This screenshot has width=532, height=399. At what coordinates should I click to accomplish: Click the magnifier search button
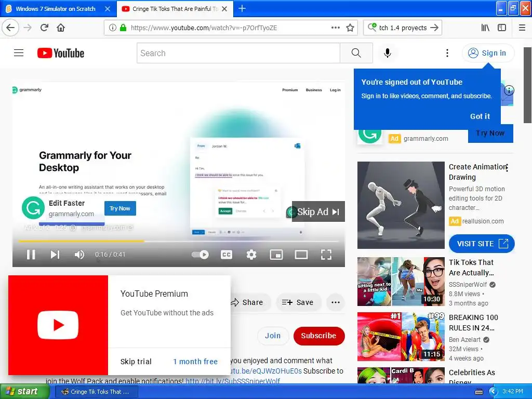[x=356, y=53]
